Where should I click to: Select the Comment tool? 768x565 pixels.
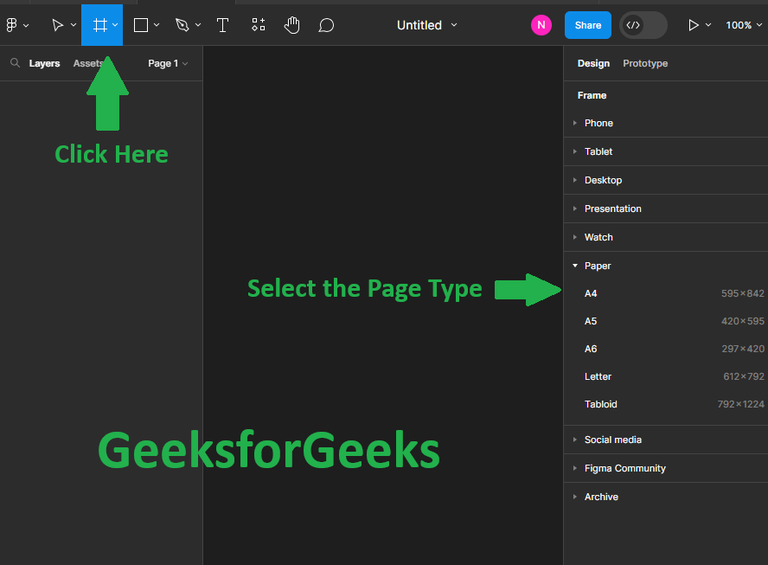click(326, 25)
